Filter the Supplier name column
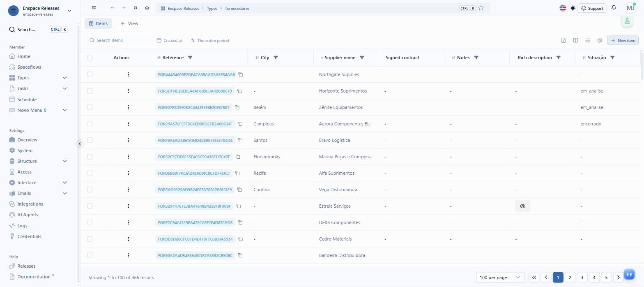Image resolution: width=644 pixels, height=287 pixels. click(x=362, y=58)
